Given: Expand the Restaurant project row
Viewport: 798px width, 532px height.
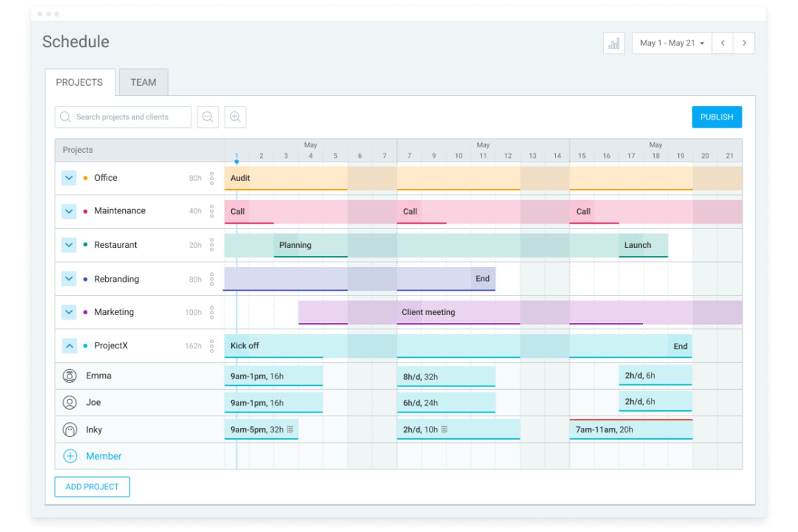Looking at the screenshot, I should [x=69, y=245].
